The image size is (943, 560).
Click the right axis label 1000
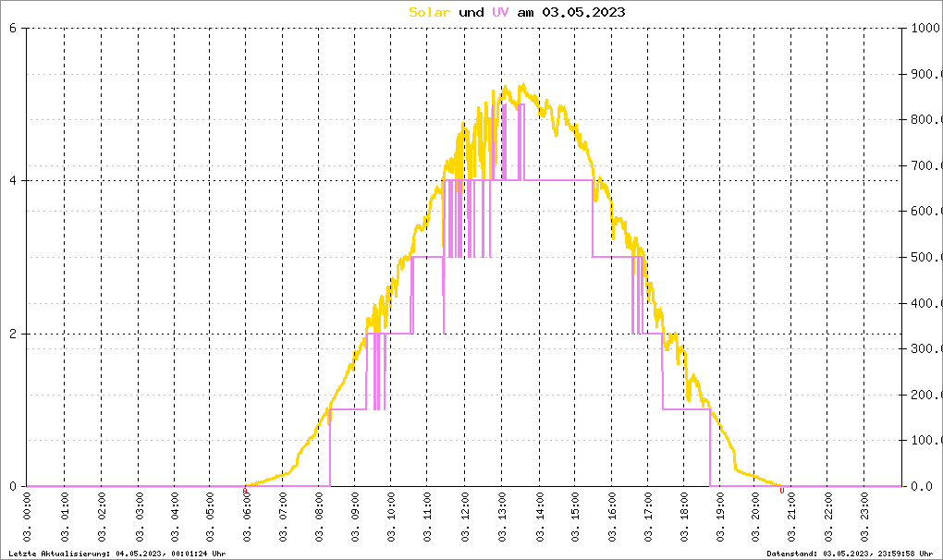pyautogui.click(x=925, y=29)
